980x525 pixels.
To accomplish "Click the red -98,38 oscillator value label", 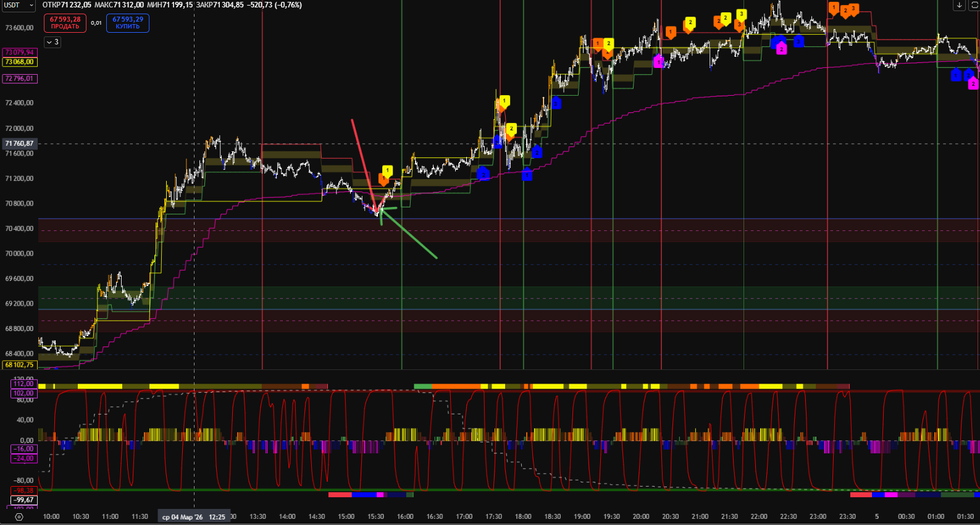I will pos(24,490).
